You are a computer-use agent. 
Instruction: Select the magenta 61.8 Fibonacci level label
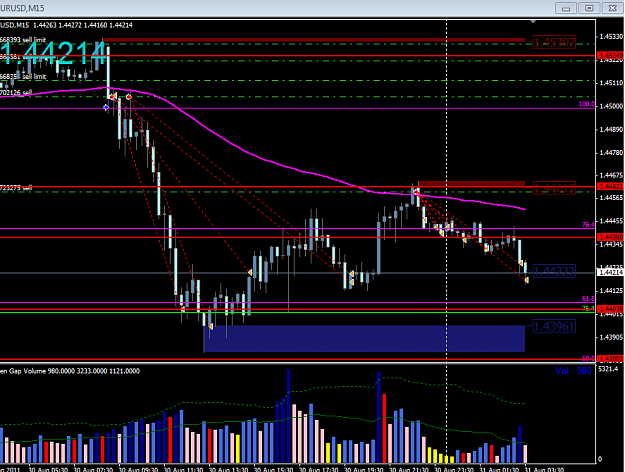(588, 298)
